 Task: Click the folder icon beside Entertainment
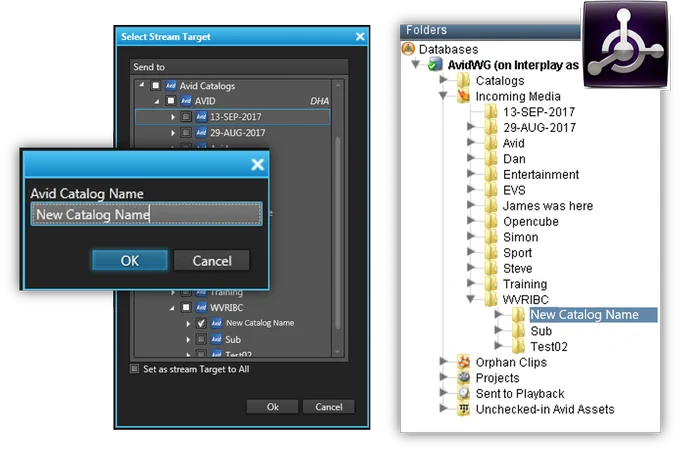[x=490, y=174]
